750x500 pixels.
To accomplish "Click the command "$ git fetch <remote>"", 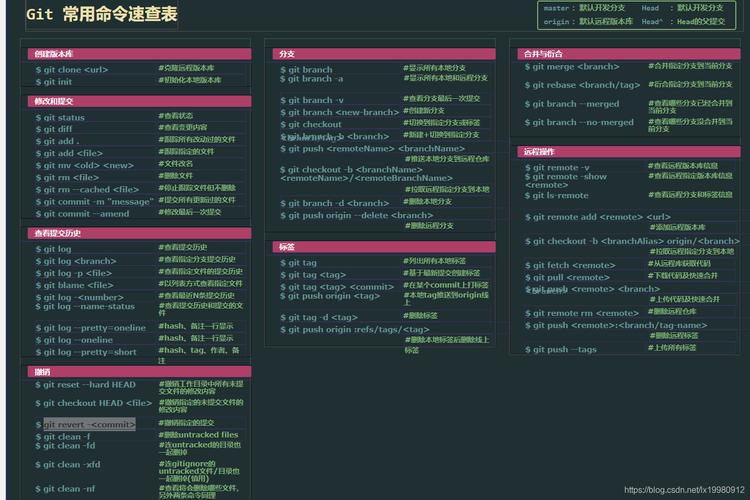I will (570, 266).
